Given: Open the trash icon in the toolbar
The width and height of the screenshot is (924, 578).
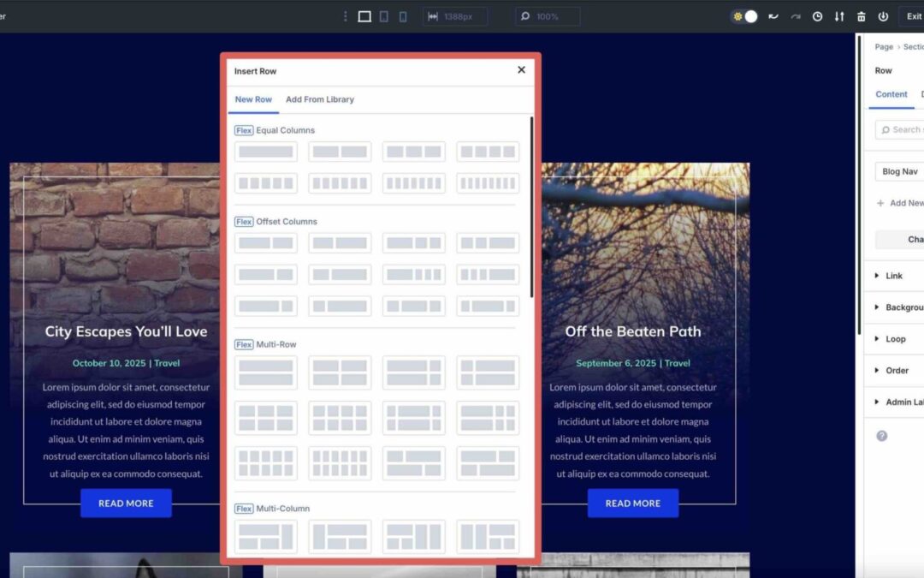Looking at the screenshot, I should [862, 15].
